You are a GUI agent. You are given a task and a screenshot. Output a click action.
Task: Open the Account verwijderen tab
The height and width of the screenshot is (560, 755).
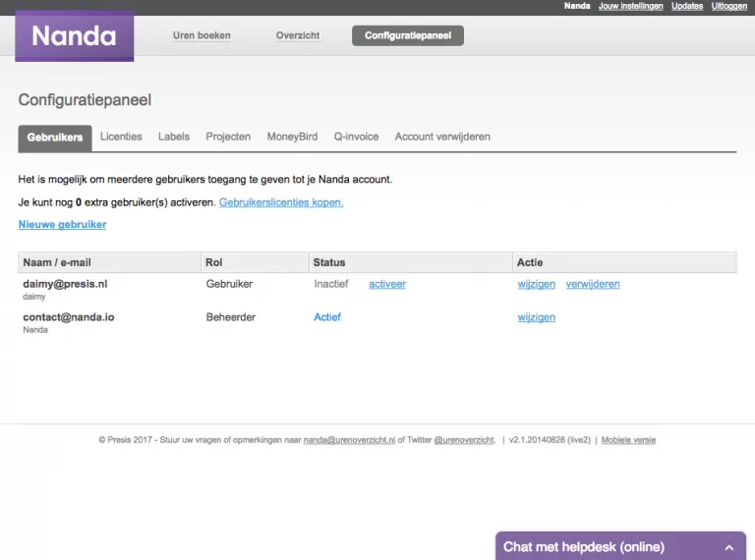coord(442,137)
